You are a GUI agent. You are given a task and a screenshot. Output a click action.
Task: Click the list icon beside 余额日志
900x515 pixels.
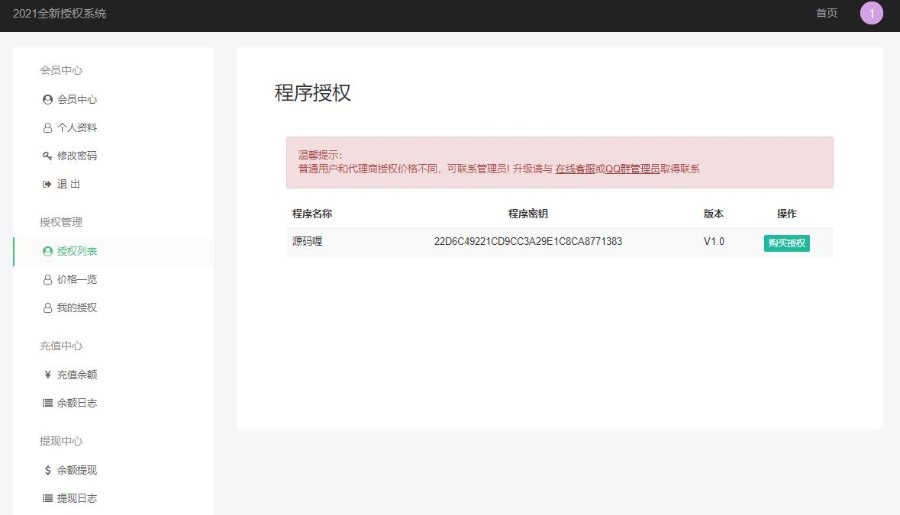(x=47, y=403)
